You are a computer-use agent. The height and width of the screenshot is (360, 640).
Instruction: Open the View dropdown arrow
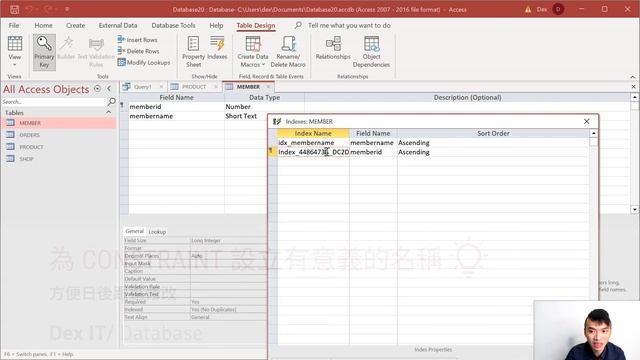pos(15,64)
